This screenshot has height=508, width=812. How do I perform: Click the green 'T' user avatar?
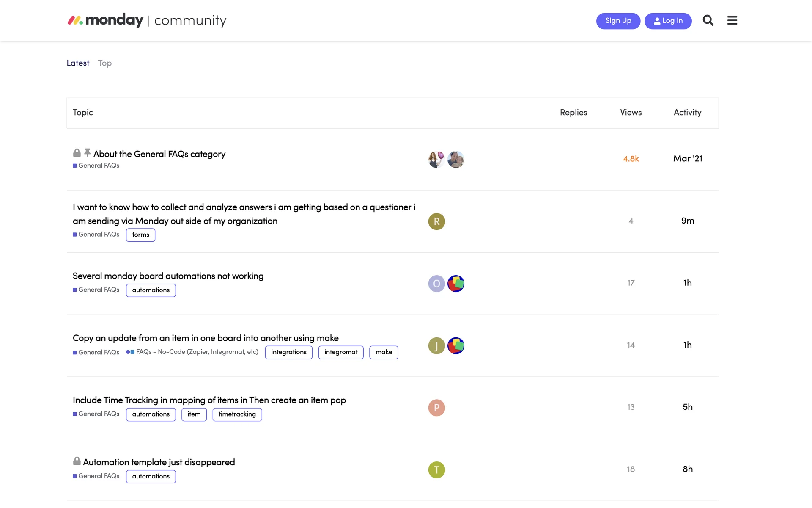click(436, 470)
